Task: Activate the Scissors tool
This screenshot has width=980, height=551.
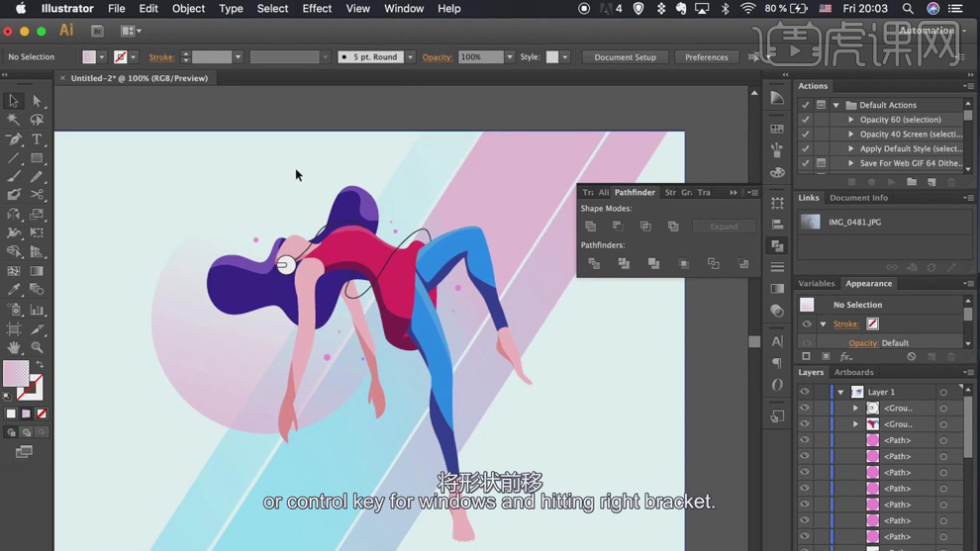Action: 37,195
